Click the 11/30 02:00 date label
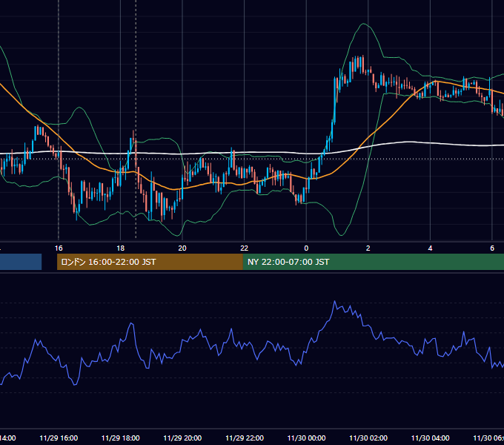 368,438
